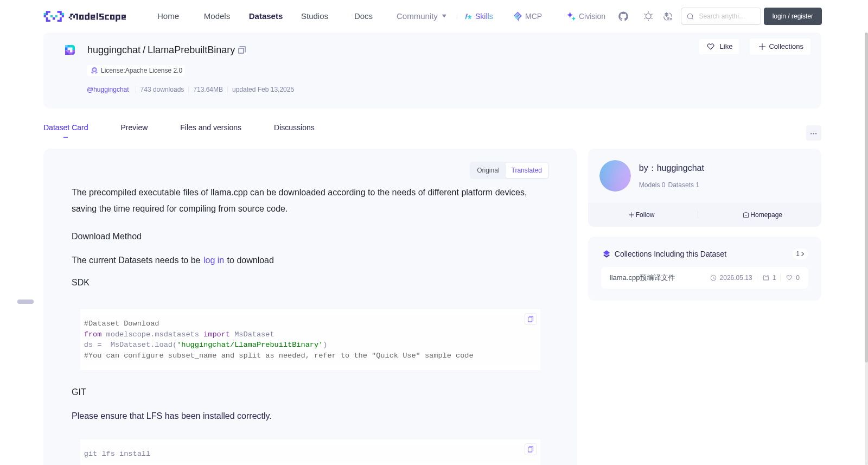
Task: Switch to the Preview tab
Action: (x=134, y=128)
